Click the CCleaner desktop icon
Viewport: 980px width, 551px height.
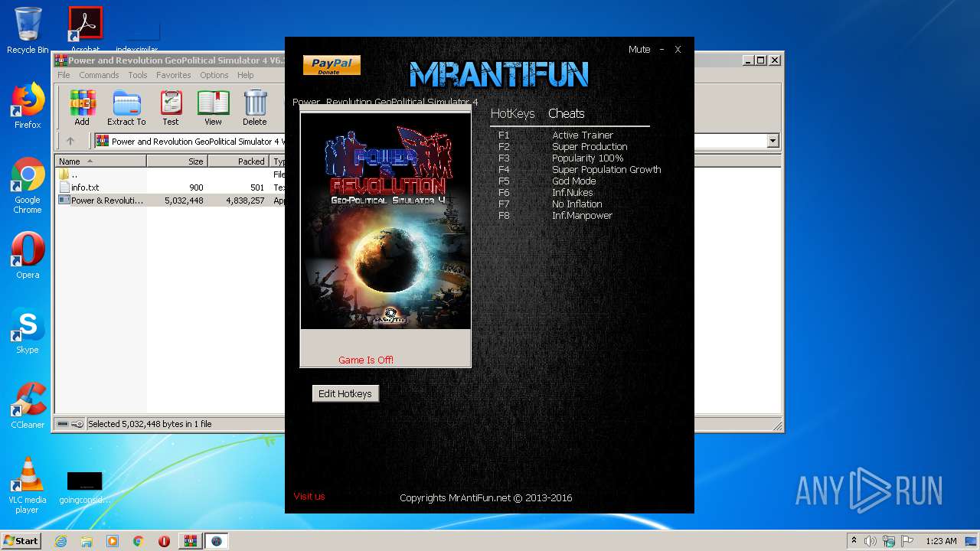[x=28, y=406]
